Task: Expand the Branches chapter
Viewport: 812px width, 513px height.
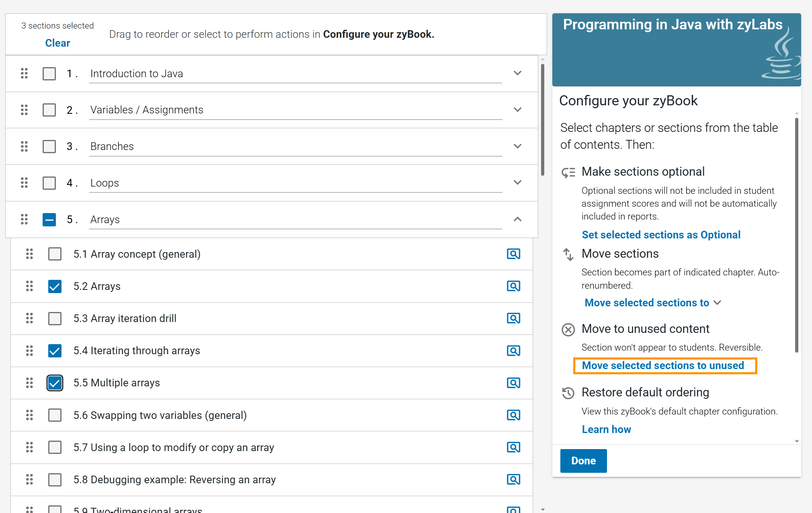Action: [517, 146]
